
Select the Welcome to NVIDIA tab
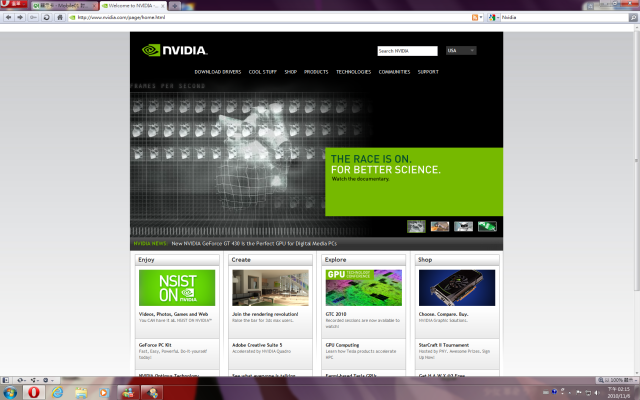tap(131, 6)
